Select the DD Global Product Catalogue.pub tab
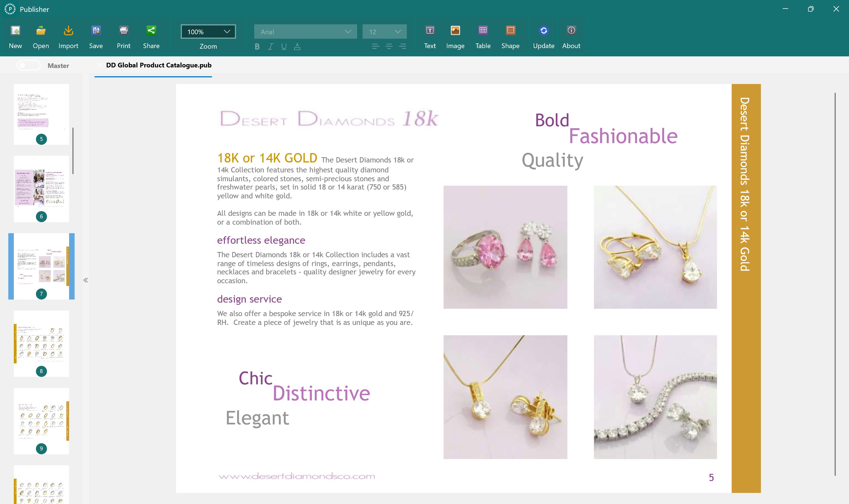This screenshot has width=849, height=504. pyautogui.click(x=159, y=65)
